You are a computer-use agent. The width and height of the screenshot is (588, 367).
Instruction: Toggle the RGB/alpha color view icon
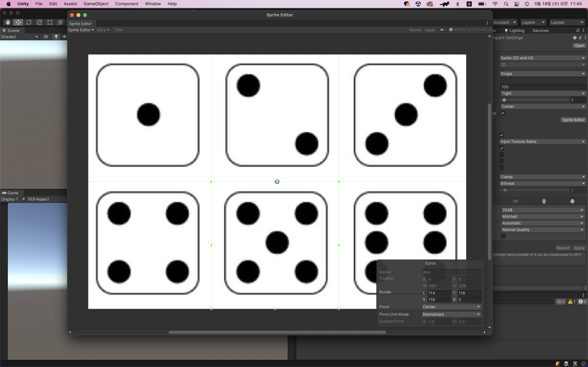click(442, 30)
